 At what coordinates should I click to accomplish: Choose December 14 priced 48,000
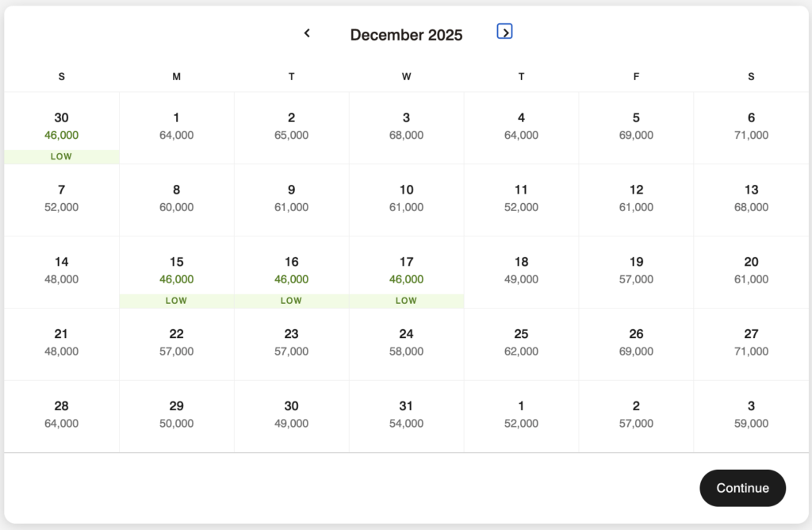tap(61, 271)
